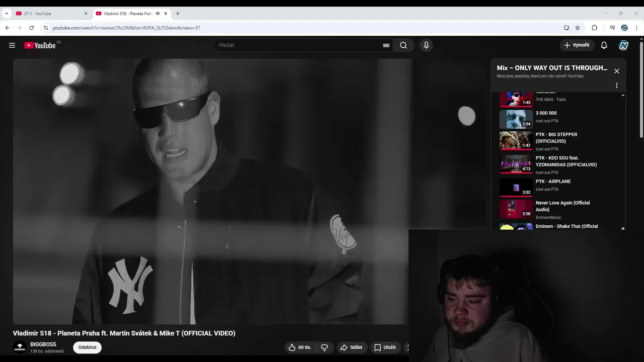The width and height of the screenshot is (644, 362).
Task: Play 'PTK - KDO SOU feat. YZOMANDIAS'
Action: tap(566, 161)
